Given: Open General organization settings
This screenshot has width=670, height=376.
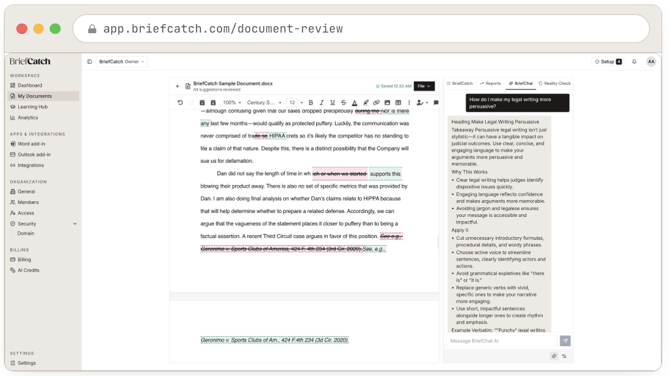Looking at the screenshot, I should point(43,192).
